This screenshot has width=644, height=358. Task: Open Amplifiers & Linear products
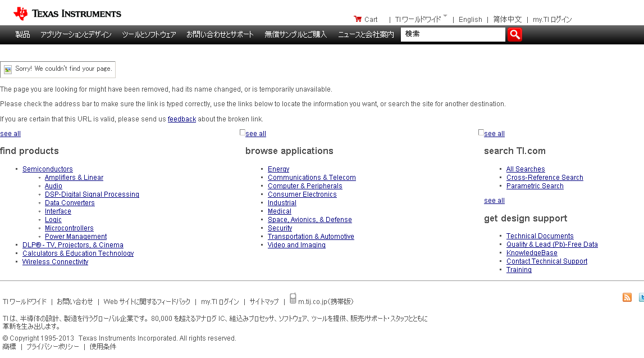74,178
